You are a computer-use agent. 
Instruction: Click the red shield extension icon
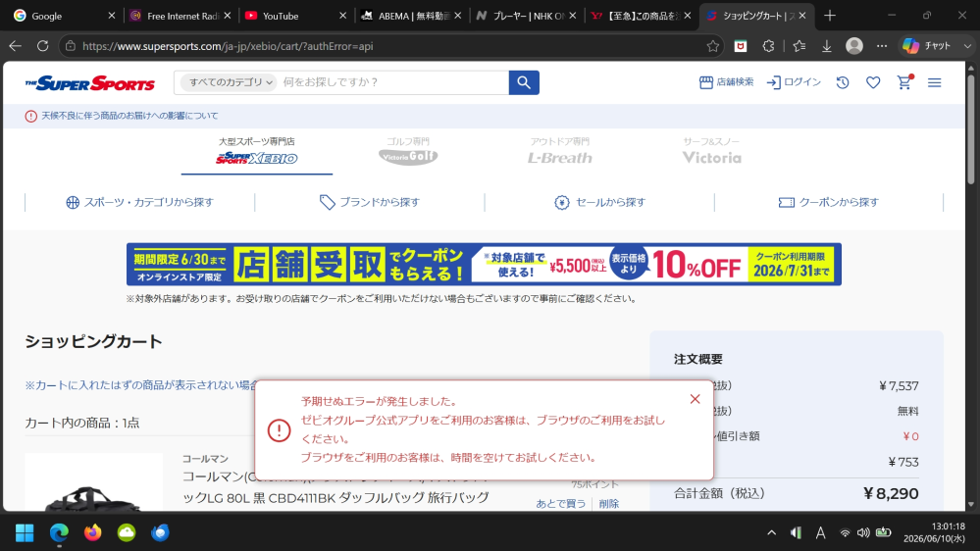[741, 46]
